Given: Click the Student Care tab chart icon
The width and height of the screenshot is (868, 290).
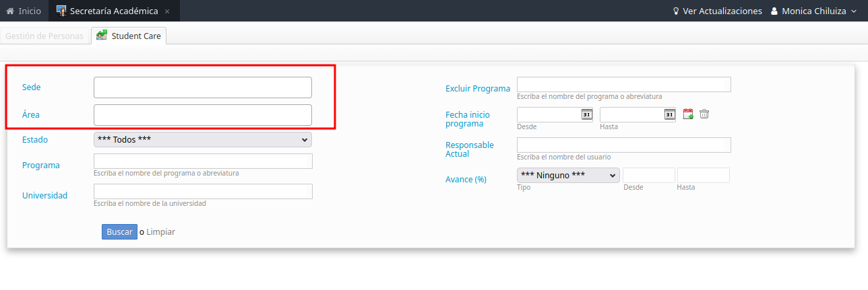Looking at the screenshot, I should point(102,36).
